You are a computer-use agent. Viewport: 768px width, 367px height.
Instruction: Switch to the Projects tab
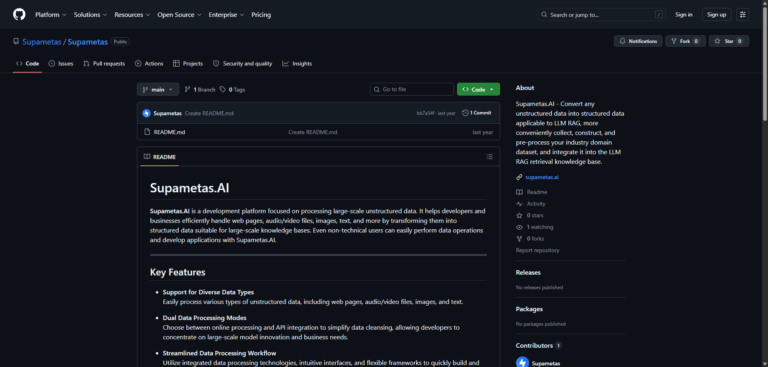click(188, 64)
